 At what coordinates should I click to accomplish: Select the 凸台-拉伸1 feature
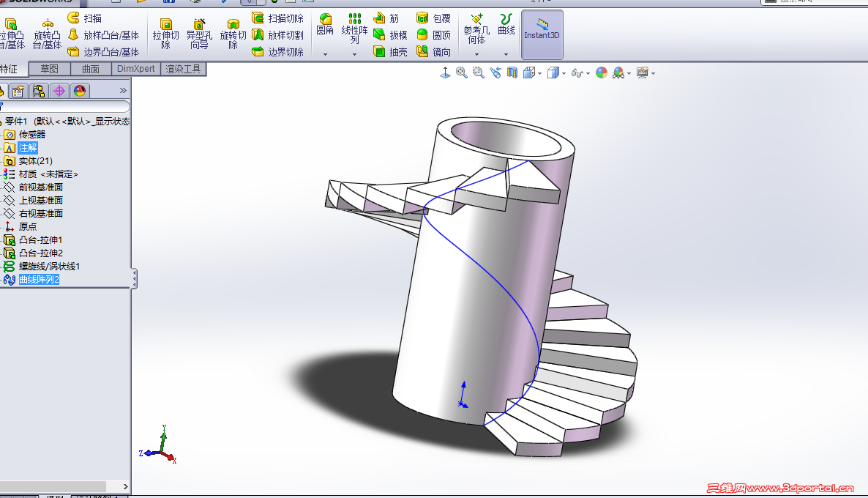33,240
